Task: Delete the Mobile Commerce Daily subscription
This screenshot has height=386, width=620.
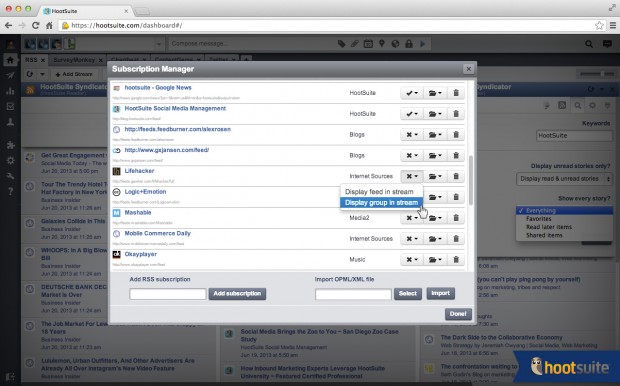Action: click(456, 239)
